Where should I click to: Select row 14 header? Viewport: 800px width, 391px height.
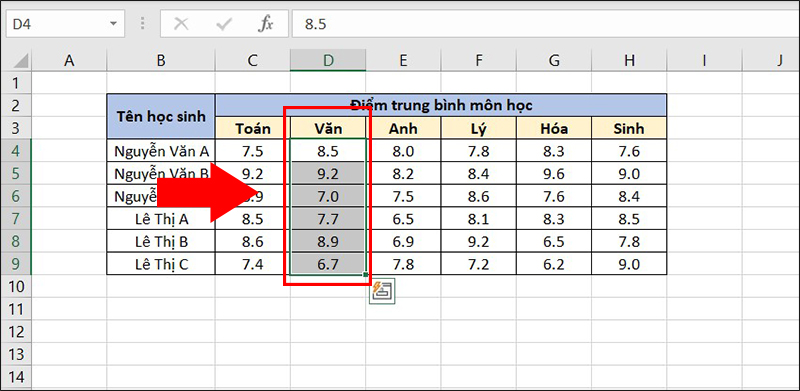pos(16,377)
